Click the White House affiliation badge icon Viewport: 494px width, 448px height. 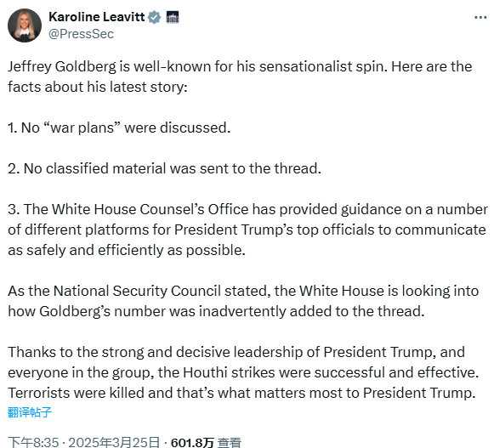click(x=173, y=17)
